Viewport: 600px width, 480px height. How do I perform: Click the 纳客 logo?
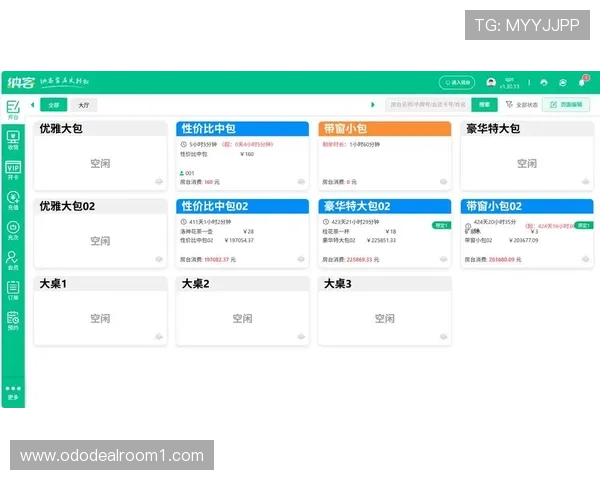tap(21, 82)
